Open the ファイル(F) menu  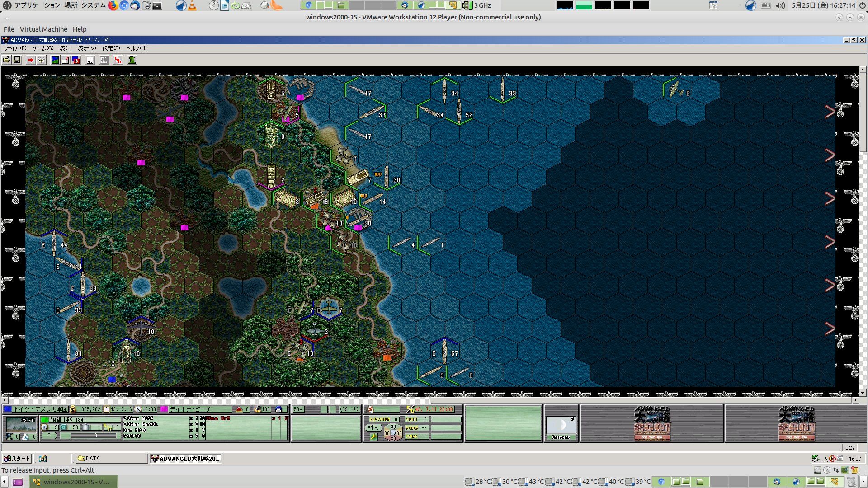pos(15,48)
